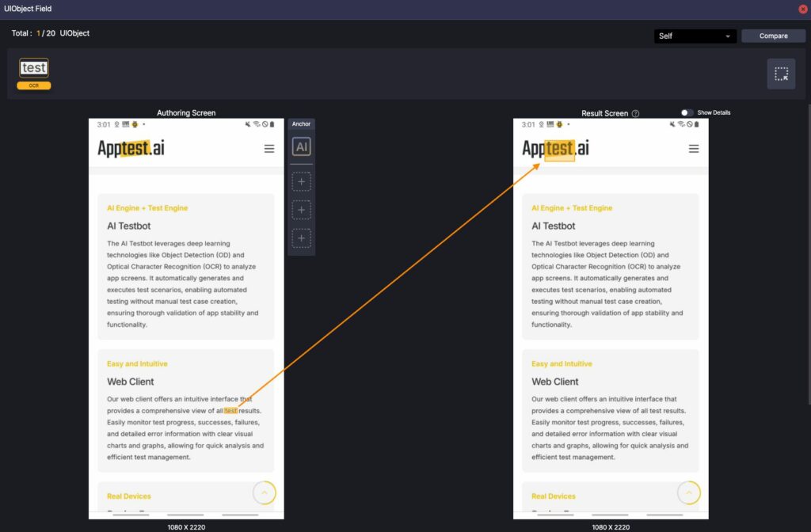Click 'AI Engine + Test Engine' in Authoring Screen
Viewport: 811px width, 532px height.
(147, 208)
